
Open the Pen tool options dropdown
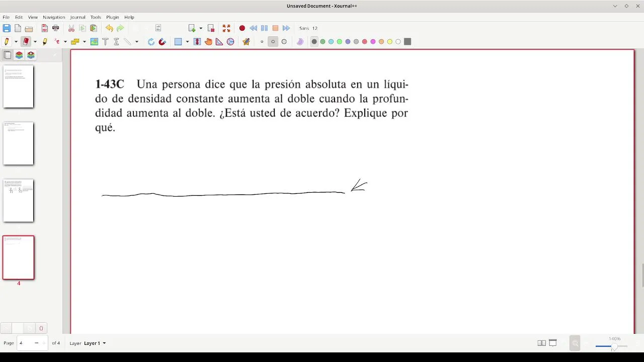tap(16, 42)
